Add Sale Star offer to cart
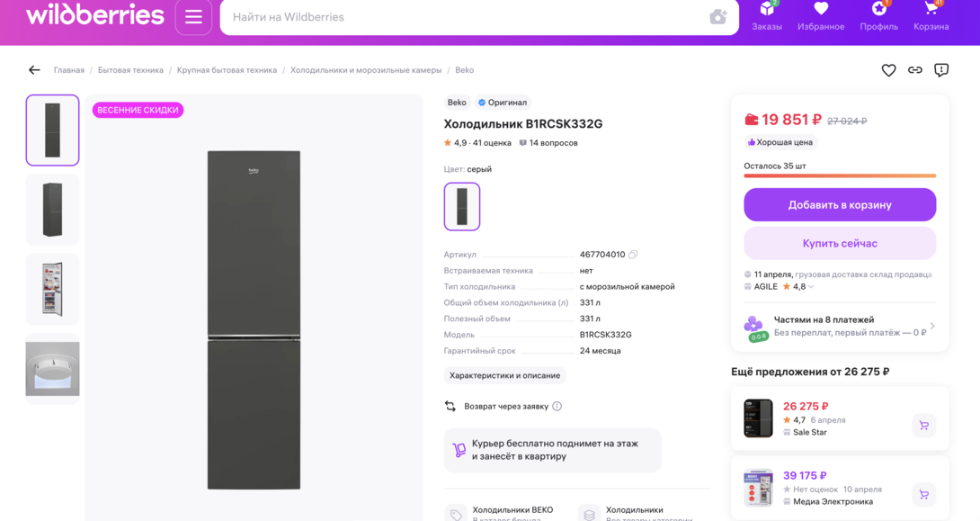980x521 pixels. tap(923, 426)
